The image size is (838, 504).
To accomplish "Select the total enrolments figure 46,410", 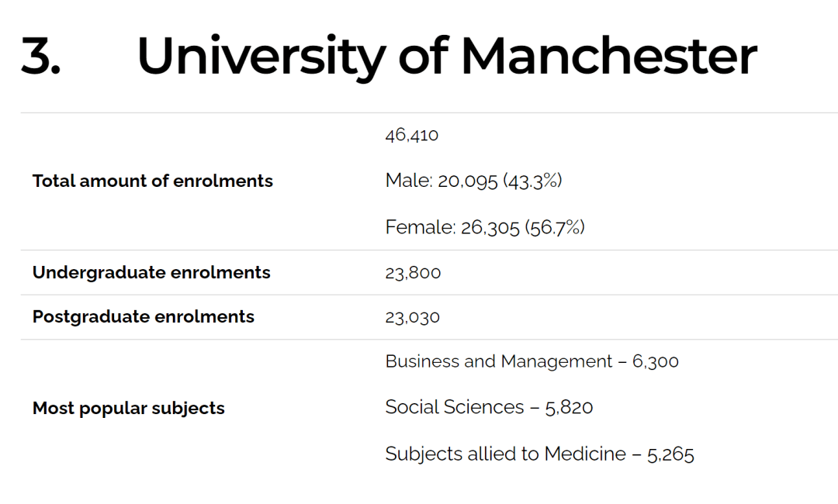I will pos(411,135).
